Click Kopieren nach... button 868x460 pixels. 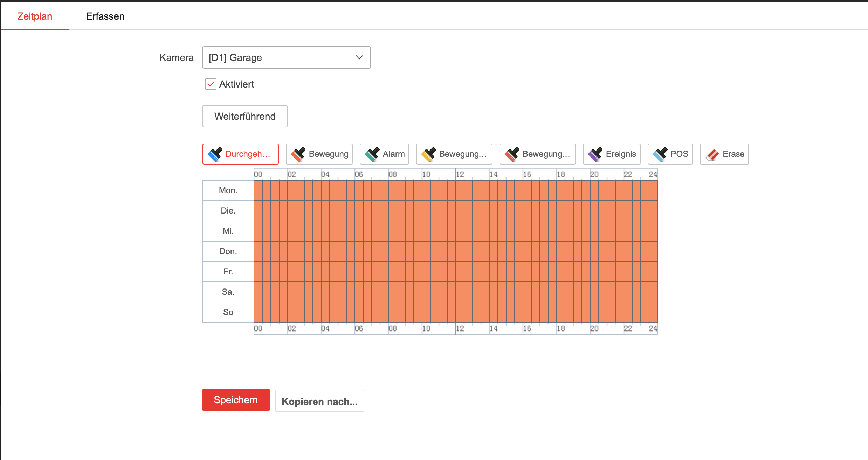pos(319,401)
